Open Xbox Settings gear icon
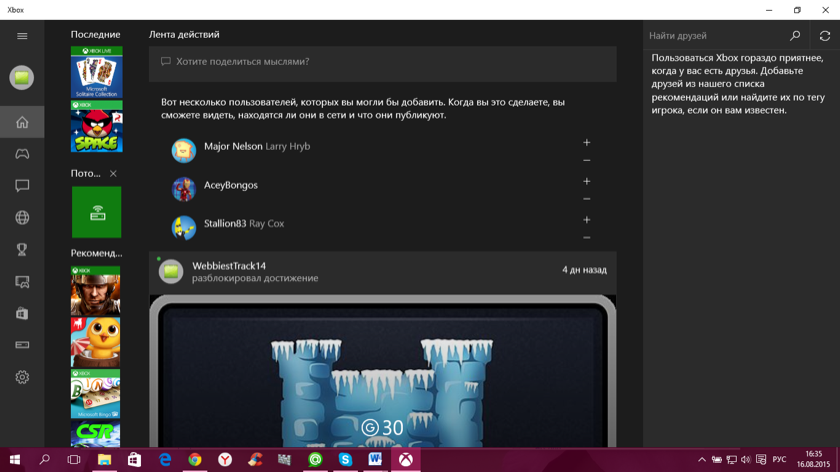The image size is (840, 472). pos(22,377)
